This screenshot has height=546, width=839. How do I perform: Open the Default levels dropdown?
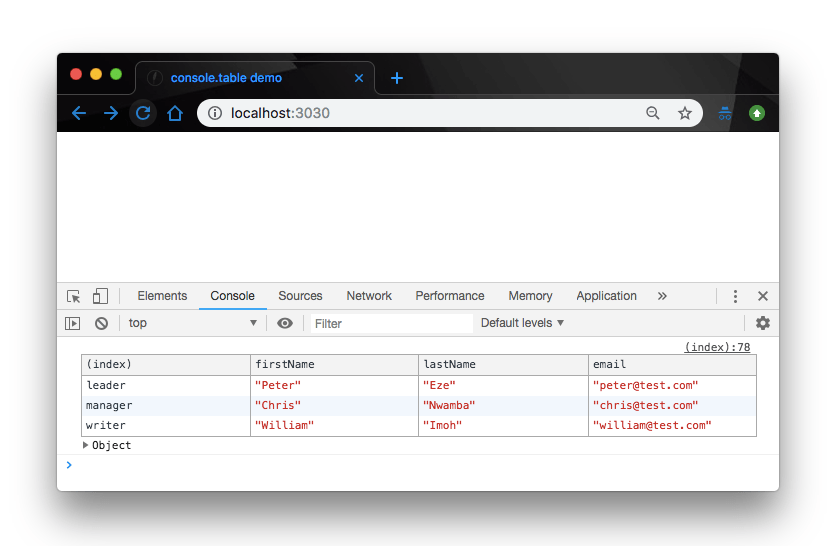pyautogui.click(x=522, y=323)
